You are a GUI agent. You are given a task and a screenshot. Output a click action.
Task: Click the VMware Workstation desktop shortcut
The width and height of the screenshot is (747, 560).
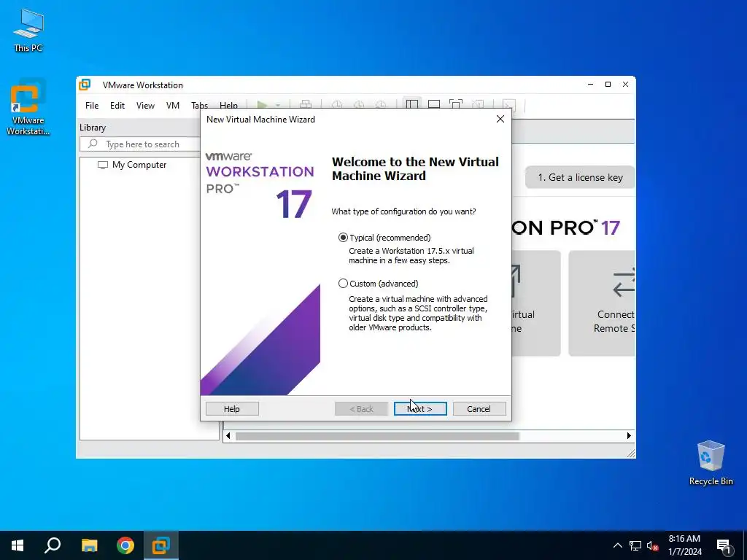click(28, 107)
